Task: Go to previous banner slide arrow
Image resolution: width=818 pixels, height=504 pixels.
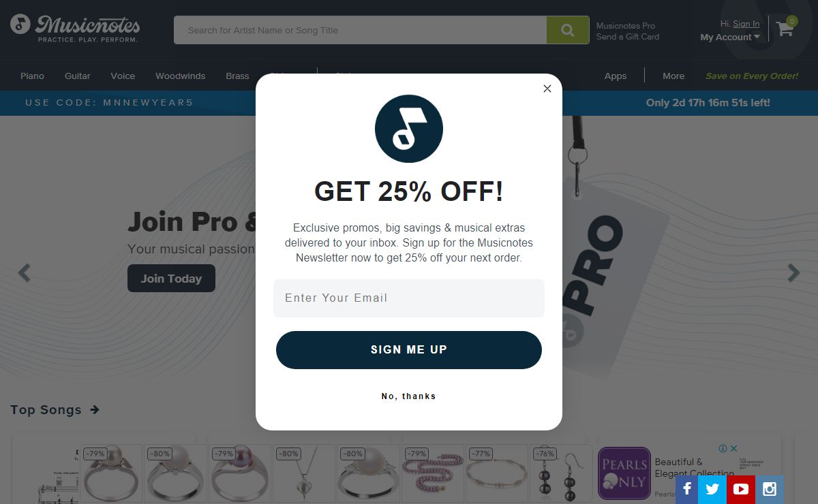Action: 25,273
